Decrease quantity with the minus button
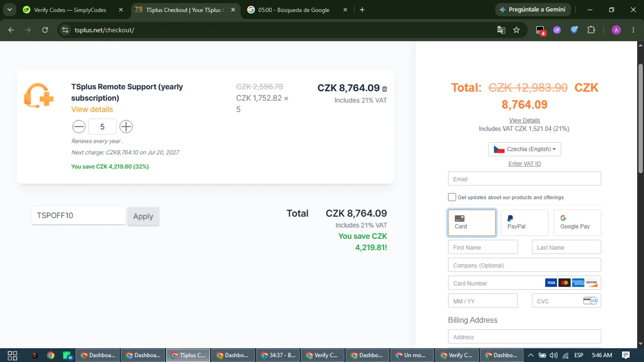 pyautogui.click(x=79, y=127)
